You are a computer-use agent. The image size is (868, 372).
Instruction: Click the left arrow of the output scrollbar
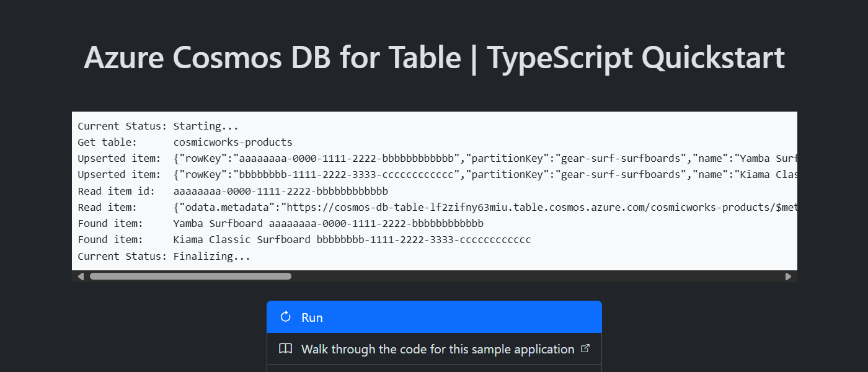pos(81,276)
